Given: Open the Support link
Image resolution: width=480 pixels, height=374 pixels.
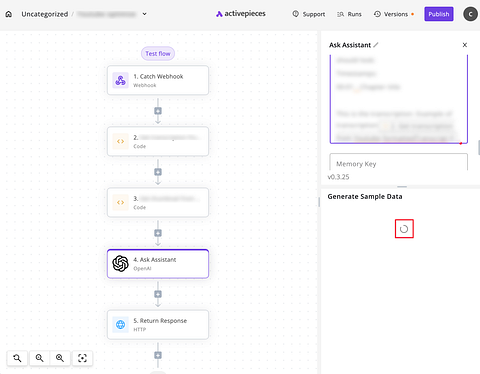Looking at the screenshot, I should coord(309,14).
